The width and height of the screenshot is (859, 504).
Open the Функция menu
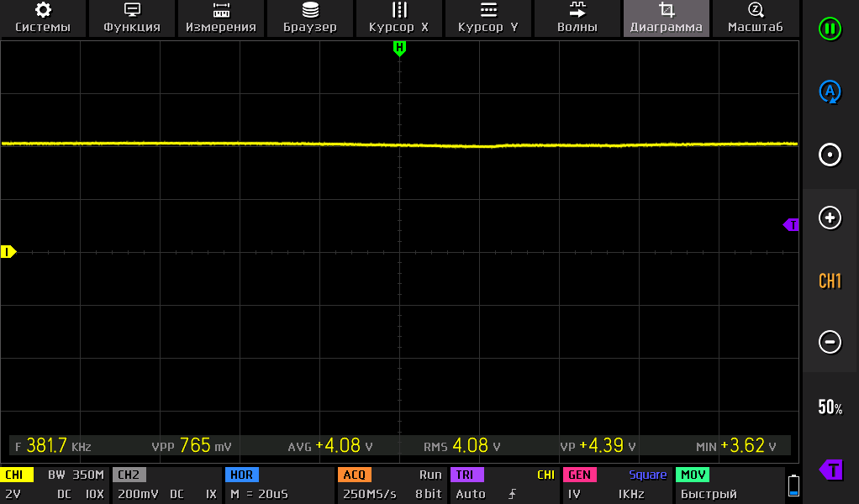tap(132, 18)
